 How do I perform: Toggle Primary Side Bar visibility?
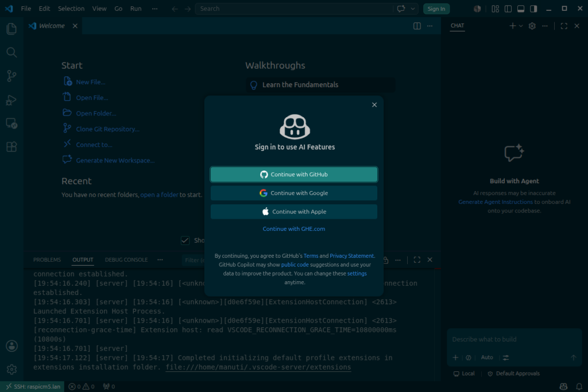pos(508,9)
